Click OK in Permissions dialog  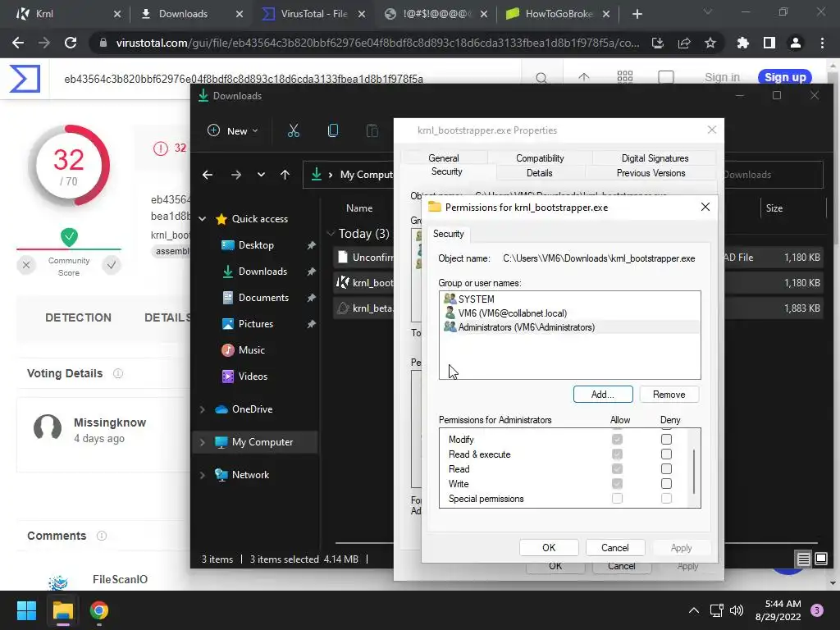[x=549, y=547]
